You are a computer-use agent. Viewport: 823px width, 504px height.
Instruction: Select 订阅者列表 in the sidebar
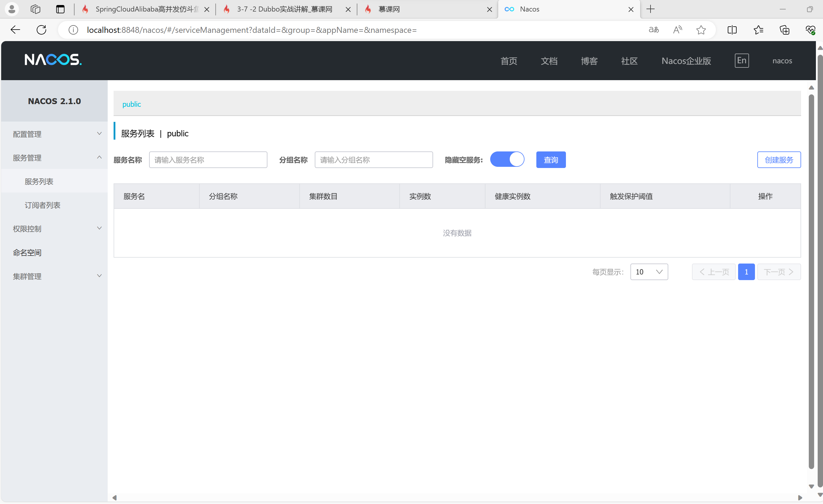coord(42,205)
